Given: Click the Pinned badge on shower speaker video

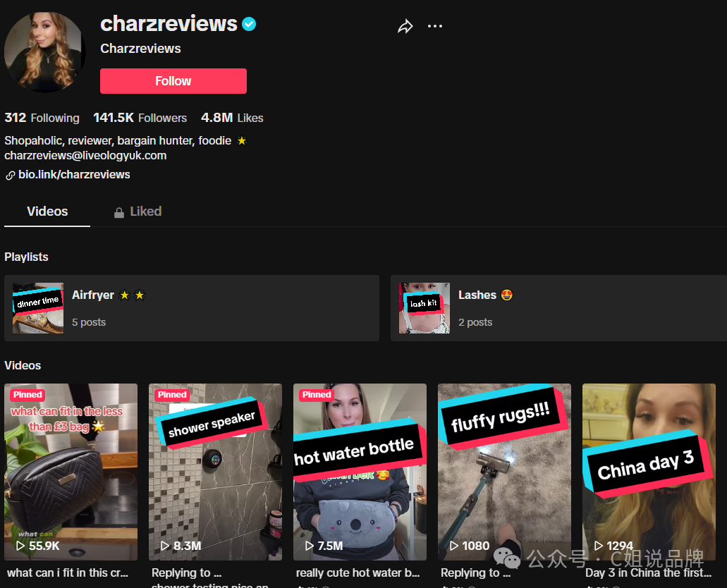Looking at the screenshot, I should pos(172,395).
